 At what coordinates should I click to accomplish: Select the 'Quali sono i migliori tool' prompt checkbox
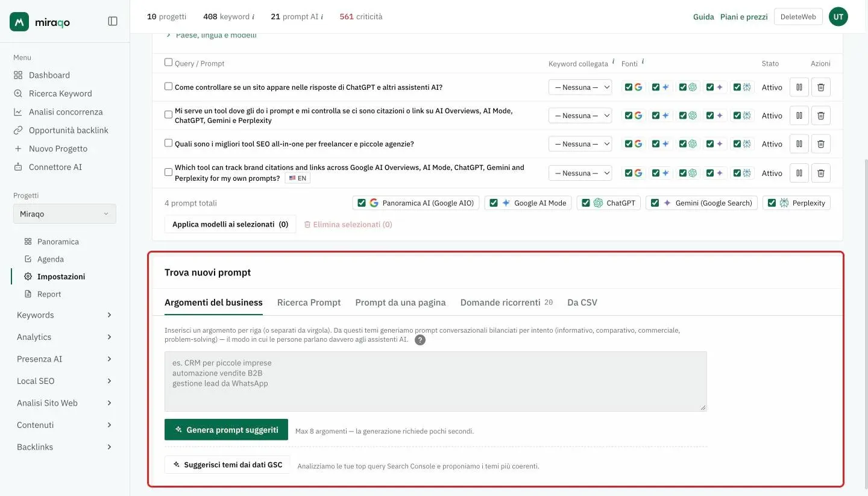click(x=169, y=143)
